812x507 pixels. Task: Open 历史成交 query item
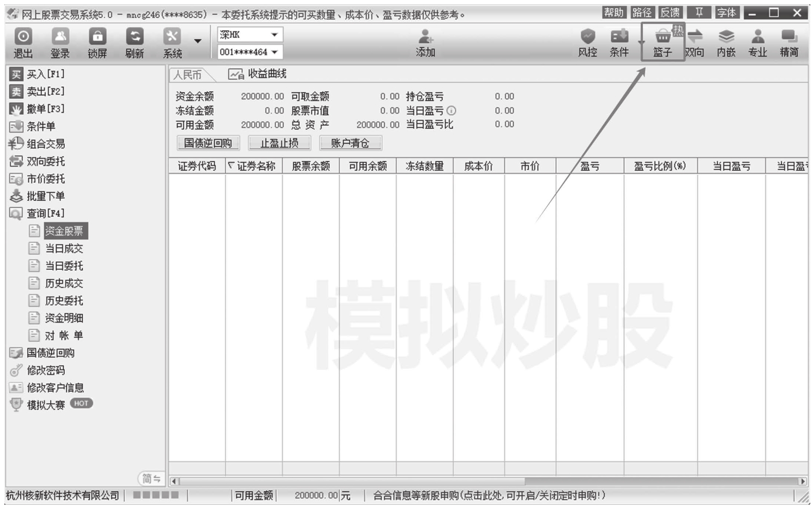click(57, 283)
